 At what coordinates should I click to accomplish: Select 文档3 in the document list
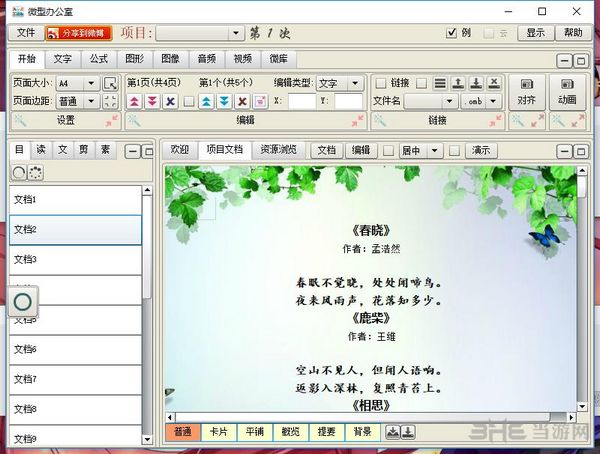(75, 260)
